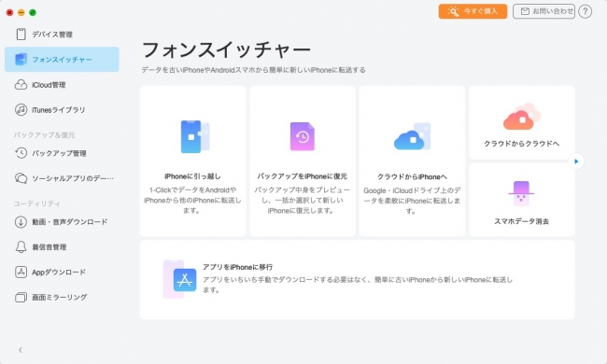Screen dimensions: 607x364
Task: Open the バックアップをiPhoneに復元 card
Action: [x=303, y=161]
